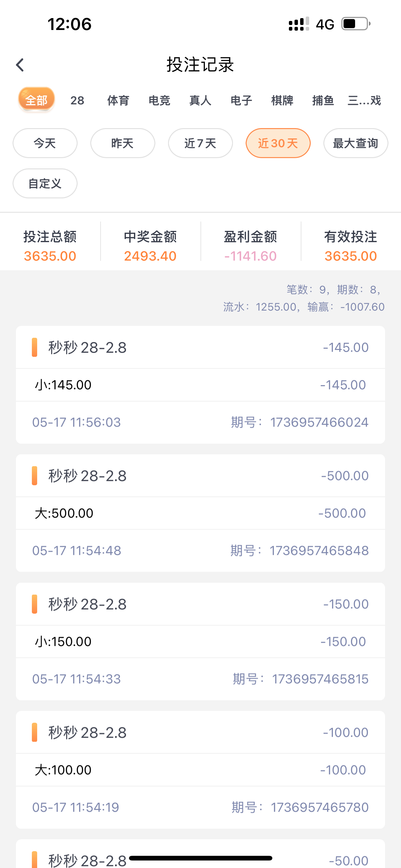Viewport: 401px width, 868px height.
Task: Tap issue number 1736957465780
Action: pos(319,807)
